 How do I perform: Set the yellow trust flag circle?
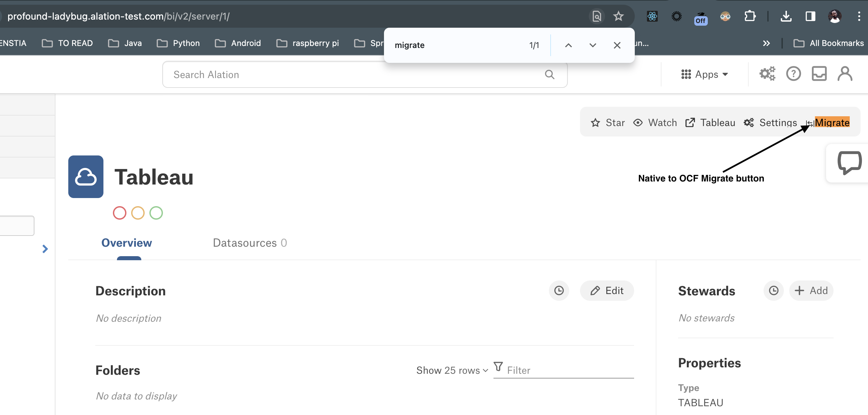[x=138, y=213]
